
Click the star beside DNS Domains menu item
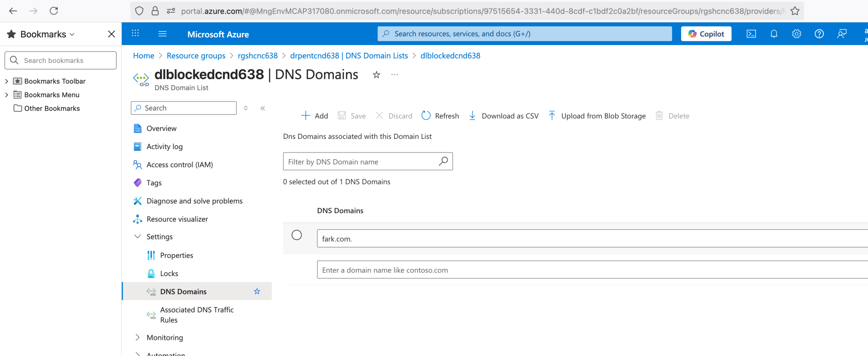257,291
